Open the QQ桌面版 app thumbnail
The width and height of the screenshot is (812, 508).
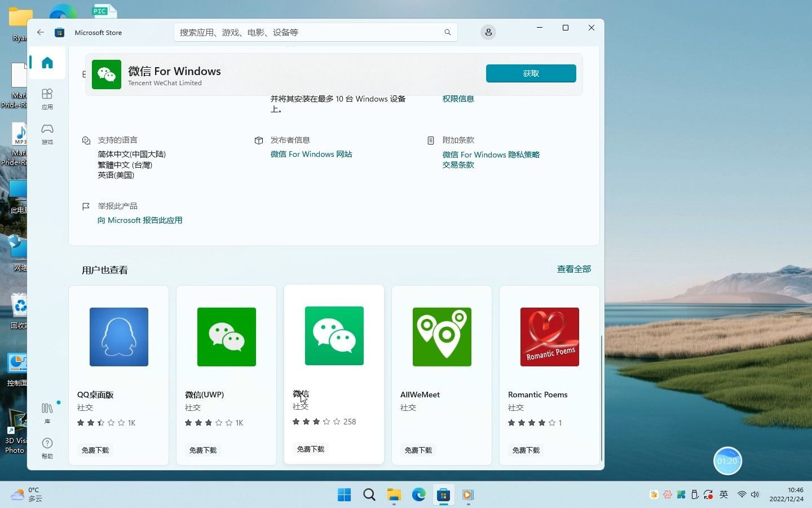click(x=119, y=337)
